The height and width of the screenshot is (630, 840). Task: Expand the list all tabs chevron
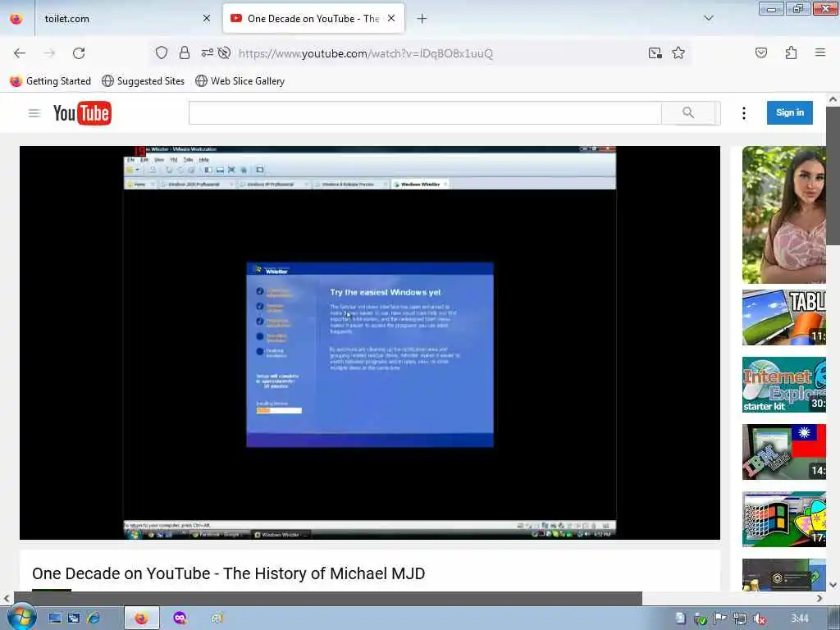[x=708, y=18]
